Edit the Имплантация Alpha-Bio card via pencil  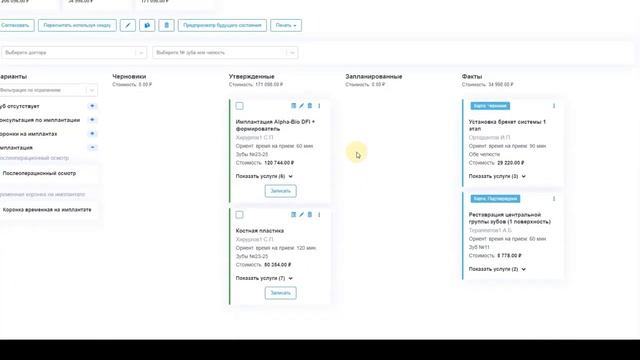pyautogui.click(x=301, y=106)
